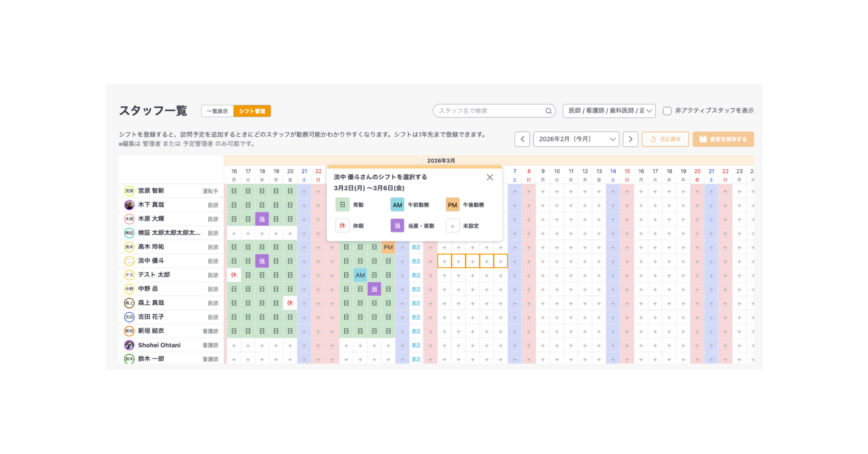Enable 非アクティブスタッフを表示 checkbox
The width and height of the screenshot is (868, 454).
[667, 111]
